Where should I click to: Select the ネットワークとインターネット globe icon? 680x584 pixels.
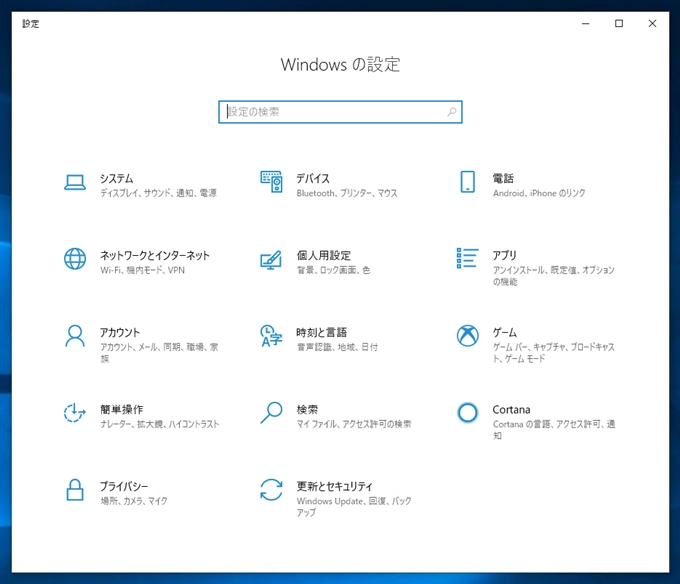[75, 259]
